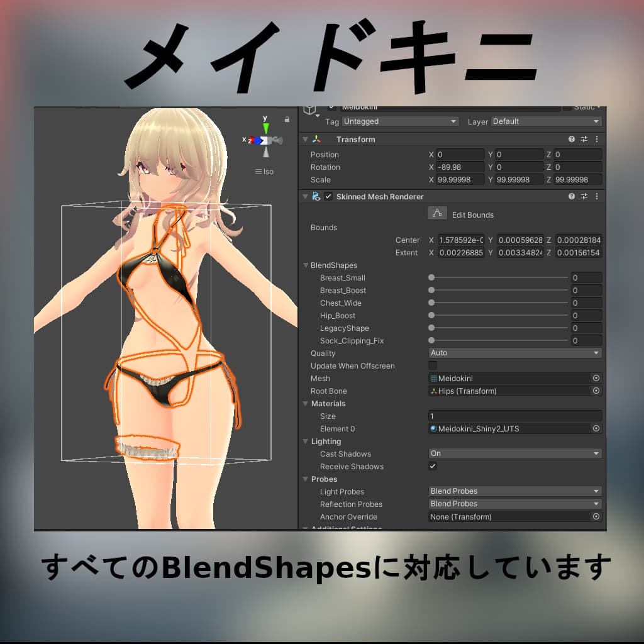Open the Cast Shadows dropdown
The image size is (644, 644).
(514, 453)
